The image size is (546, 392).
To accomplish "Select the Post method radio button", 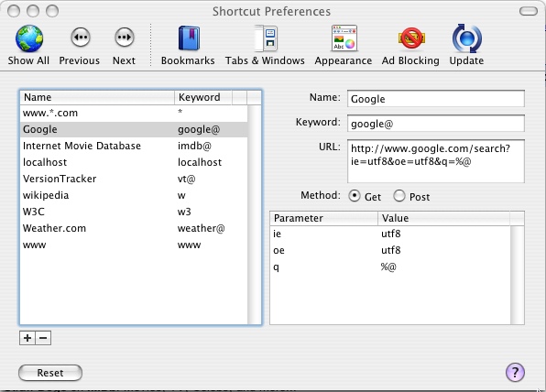I will click(399, 196).
